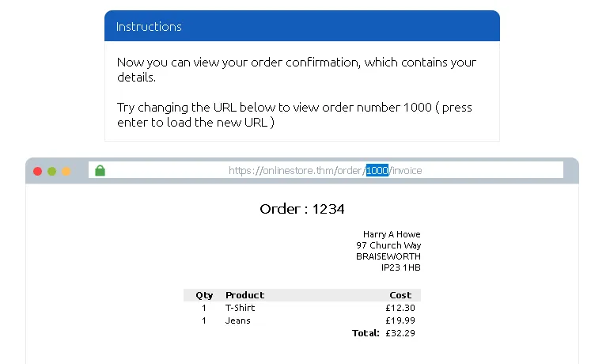Click the orange dot window button

(66, 171)
